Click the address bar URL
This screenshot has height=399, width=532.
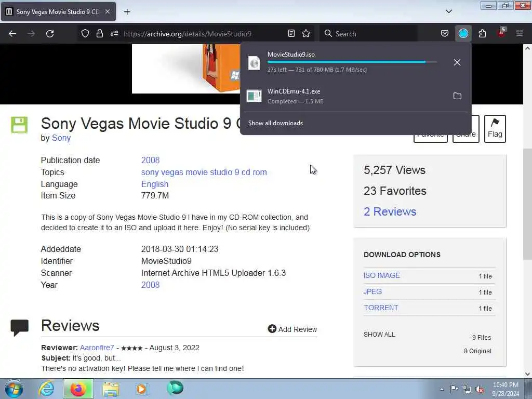coord(187,34)
